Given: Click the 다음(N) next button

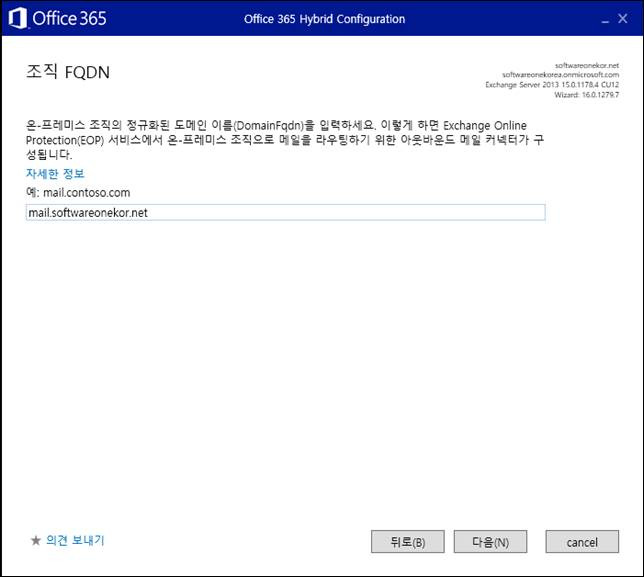Looking at the screenshot, I should (x=490, y=542).
